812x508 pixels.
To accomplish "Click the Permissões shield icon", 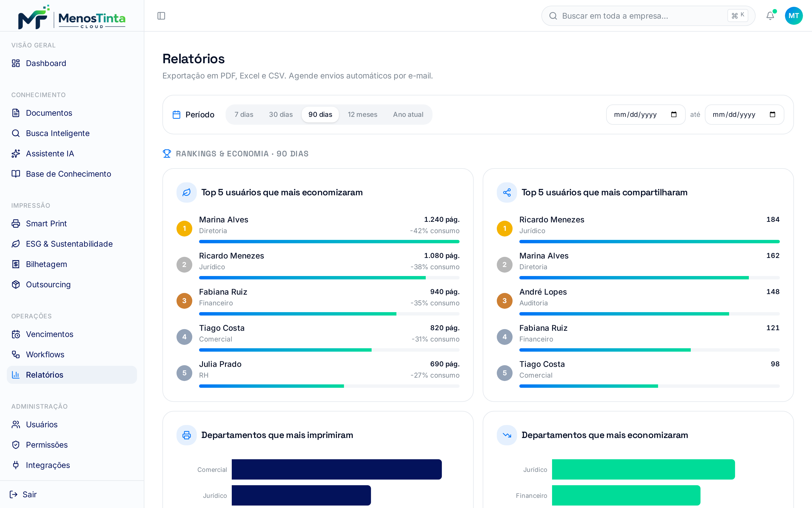I will pyautogui.click(x=16, y=445).
